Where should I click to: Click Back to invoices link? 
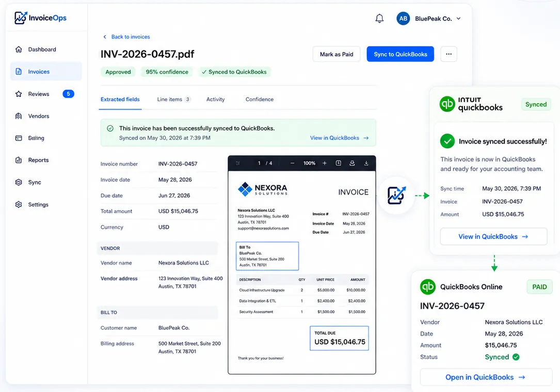click(x=131, y=37)
